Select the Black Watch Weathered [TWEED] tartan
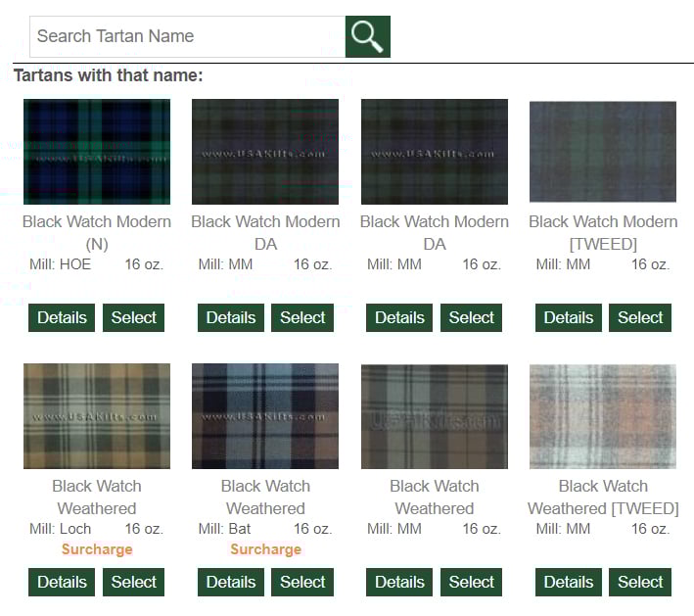694x616 pixels. pyautogui.click(x=640, y=582)
